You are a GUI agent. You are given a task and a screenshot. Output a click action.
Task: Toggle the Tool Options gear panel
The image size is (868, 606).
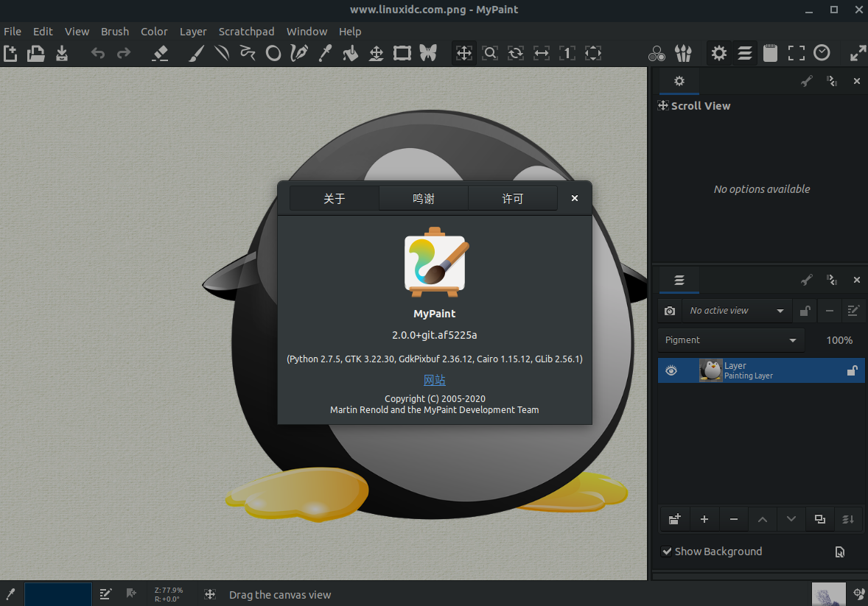[x=718, y=54]
